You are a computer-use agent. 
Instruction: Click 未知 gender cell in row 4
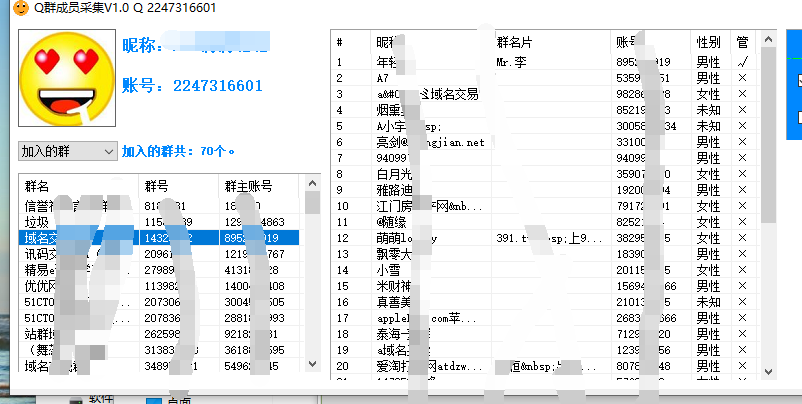(x=708, y=110)
